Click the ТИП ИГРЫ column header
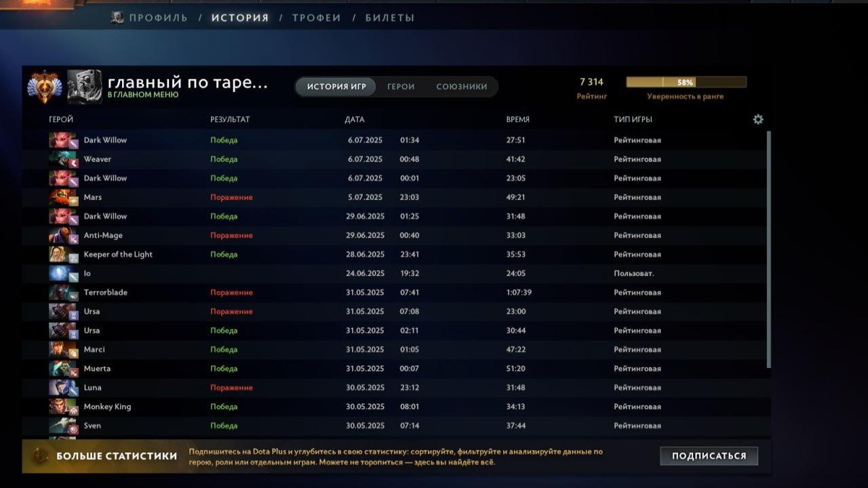This screenshot has width=868, height=488. 633,119
